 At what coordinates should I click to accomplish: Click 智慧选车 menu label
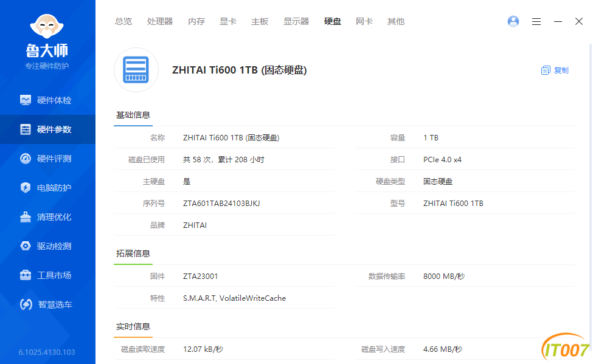click(x=55, y=304)
